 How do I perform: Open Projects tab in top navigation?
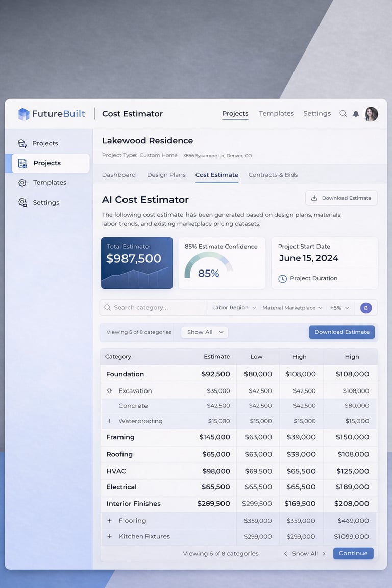pyautogui.click(x=235, y=114)
